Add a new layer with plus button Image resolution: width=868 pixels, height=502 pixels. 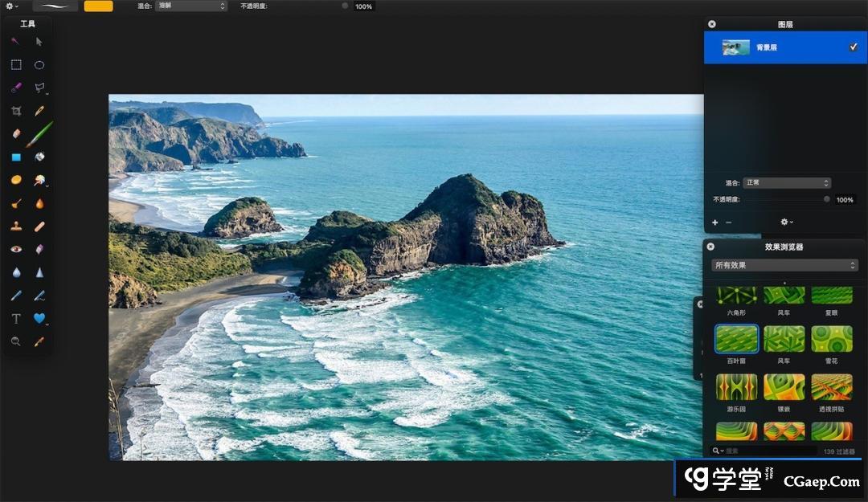[x=714, y=222]
